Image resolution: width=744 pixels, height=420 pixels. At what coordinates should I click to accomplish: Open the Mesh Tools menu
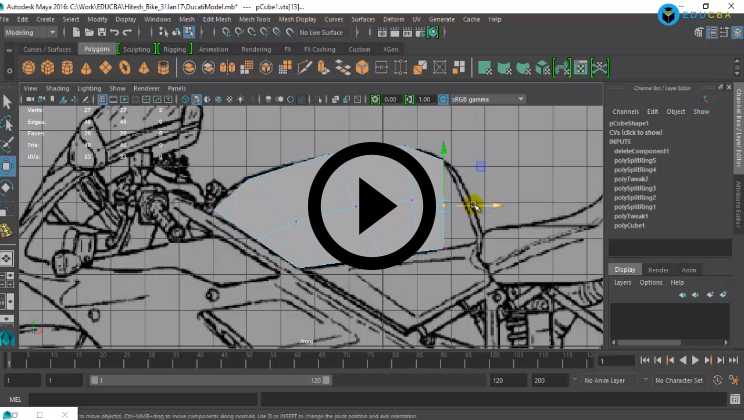(254, 19)
